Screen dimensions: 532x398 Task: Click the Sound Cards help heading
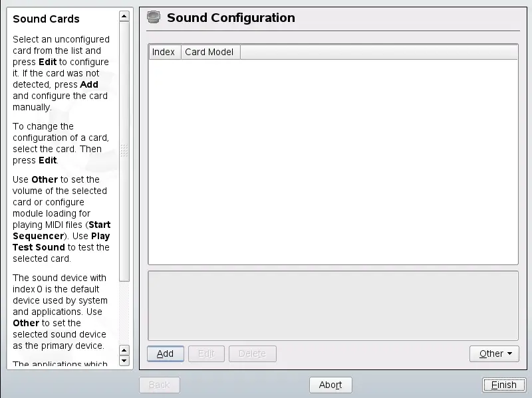coord(46,19)
